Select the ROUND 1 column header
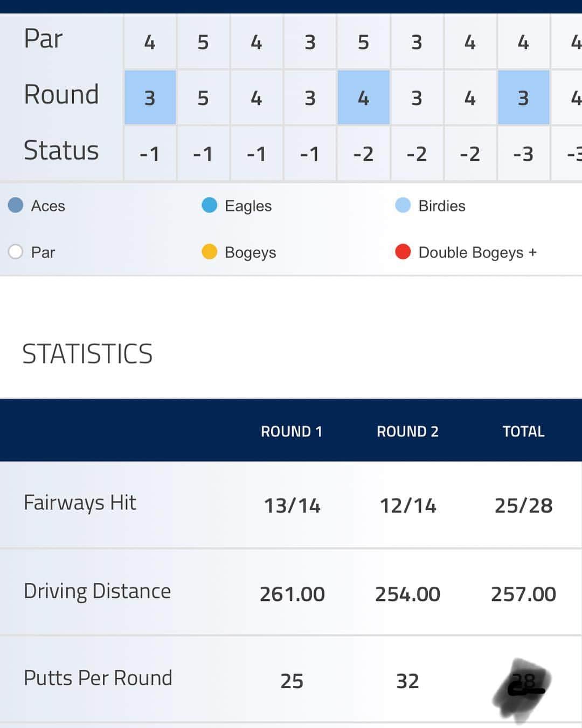The height and width of the screenshot is (728, 582). click(x=292, y=431)
